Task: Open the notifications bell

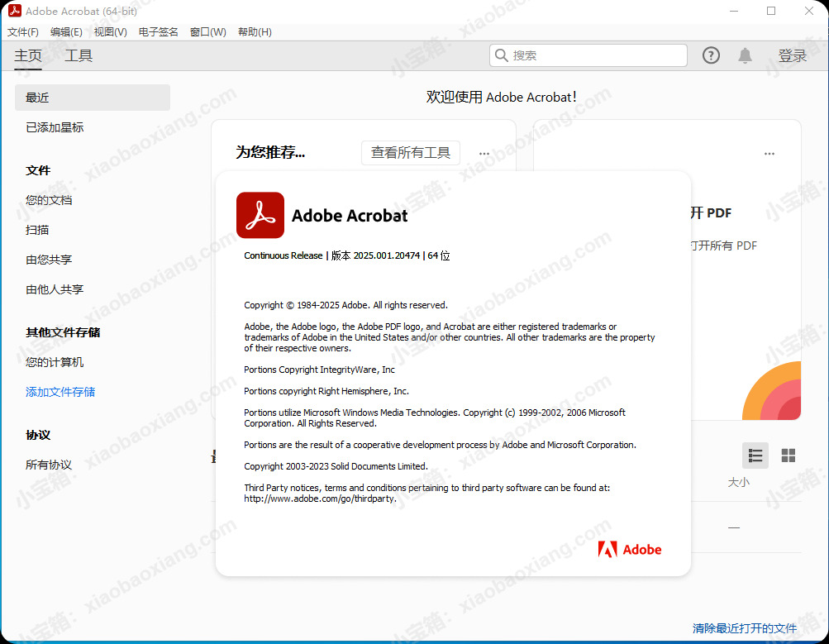Action: (x=745, y=55)
